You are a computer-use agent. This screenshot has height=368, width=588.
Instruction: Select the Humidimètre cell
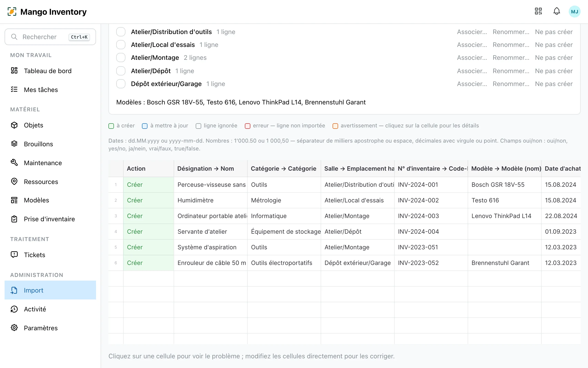[x=211, y=200]
